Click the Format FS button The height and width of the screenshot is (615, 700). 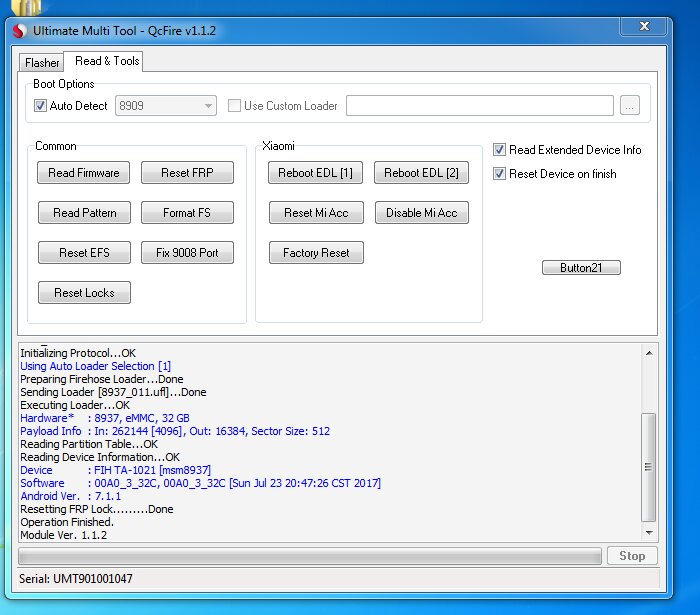[x=187, y=213]
